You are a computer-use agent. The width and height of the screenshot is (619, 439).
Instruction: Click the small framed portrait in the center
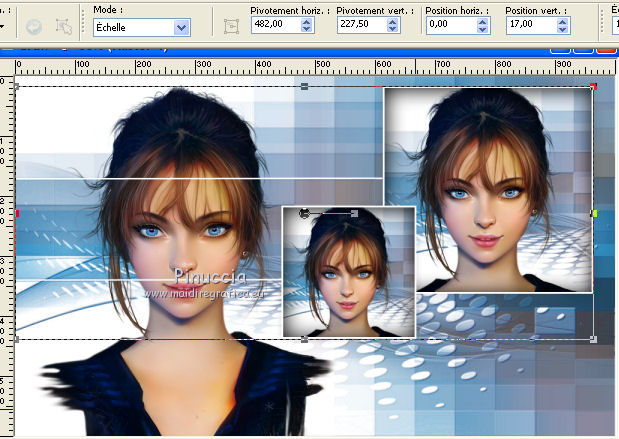pos(349,272)
